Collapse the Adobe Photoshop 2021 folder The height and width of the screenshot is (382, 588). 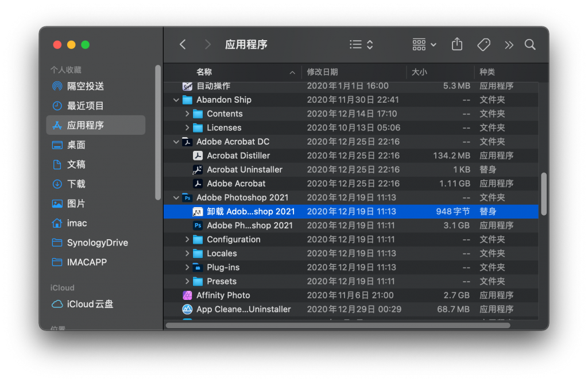(176, 198)
